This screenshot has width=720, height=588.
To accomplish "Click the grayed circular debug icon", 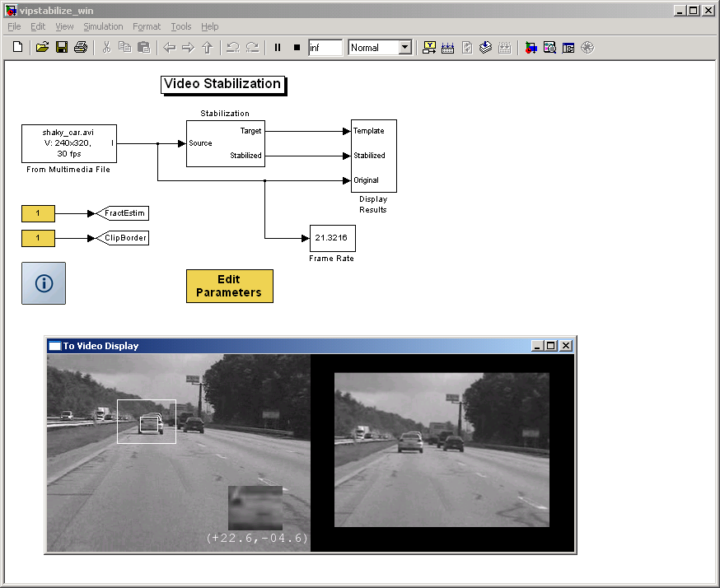I will [x=587, y=47].
